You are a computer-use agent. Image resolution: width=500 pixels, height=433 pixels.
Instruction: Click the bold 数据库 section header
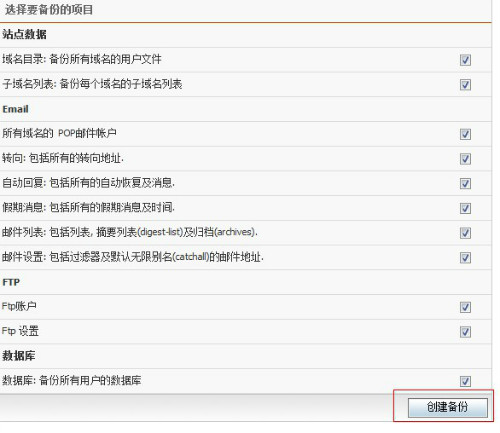tap(19, 356)
